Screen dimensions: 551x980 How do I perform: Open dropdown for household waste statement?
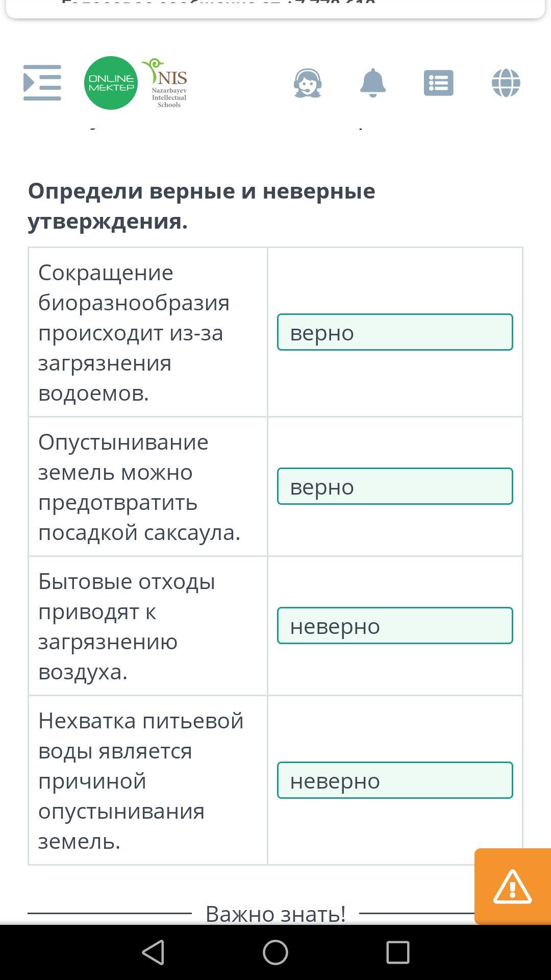pos(395,626)
